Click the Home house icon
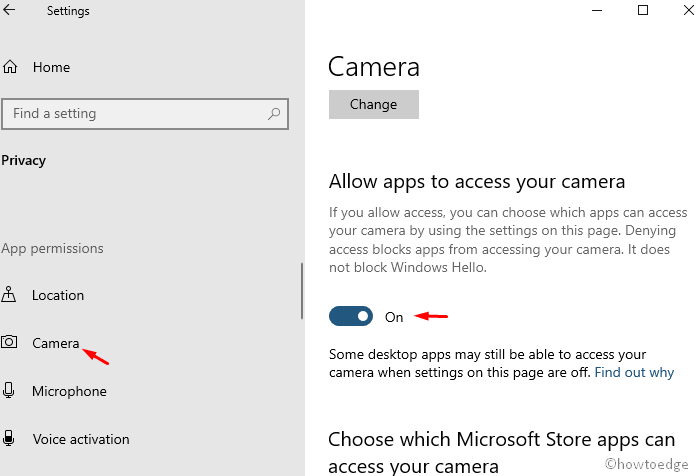Screen dimensions: 697x476 pyautogui.click(x=10, y=67)
